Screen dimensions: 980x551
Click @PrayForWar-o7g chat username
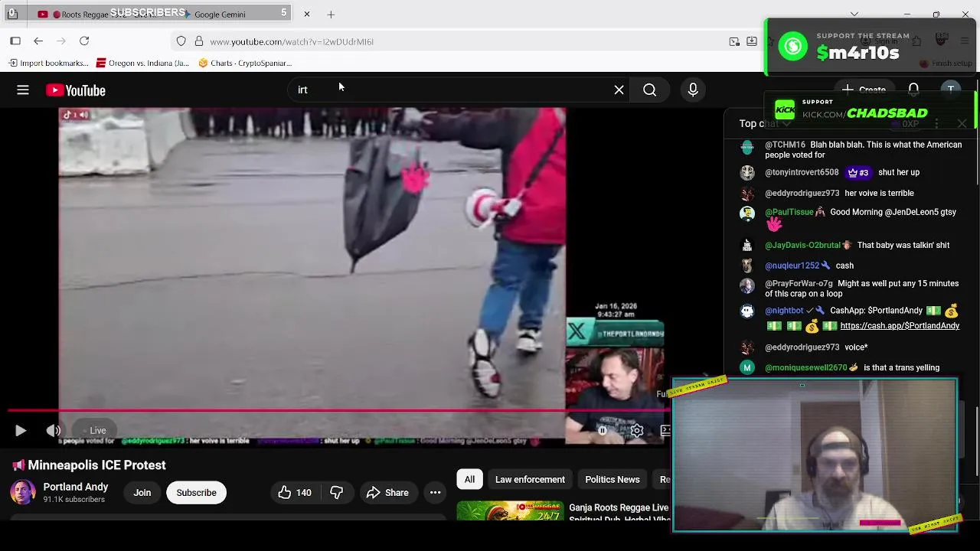799,284
